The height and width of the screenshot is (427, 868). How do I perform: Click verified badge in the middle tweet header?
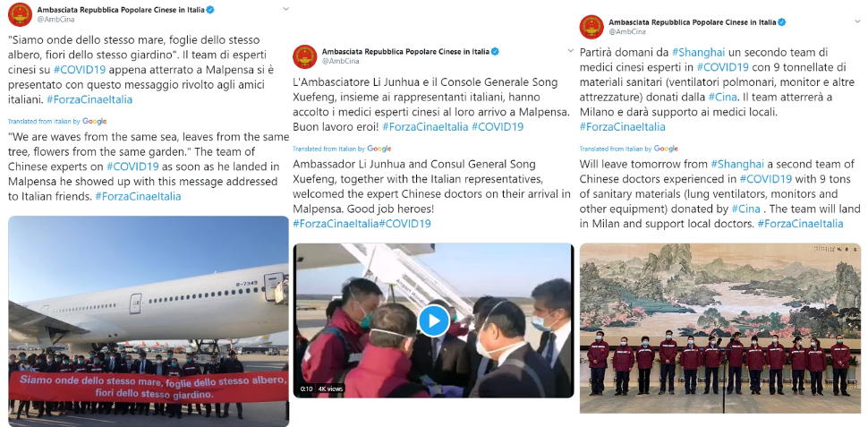click(x=496, y=52)
